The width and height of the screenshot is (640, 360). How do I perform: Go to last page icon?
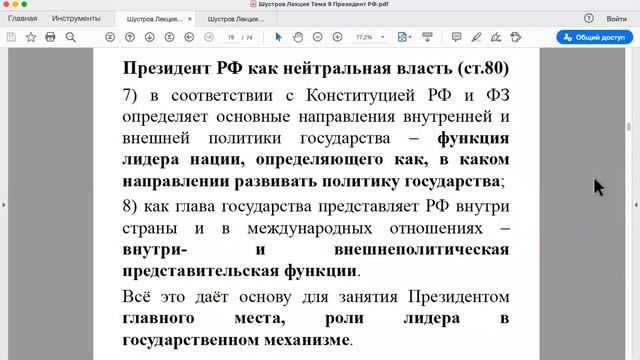pyautogui.click(x=169, y=37)
